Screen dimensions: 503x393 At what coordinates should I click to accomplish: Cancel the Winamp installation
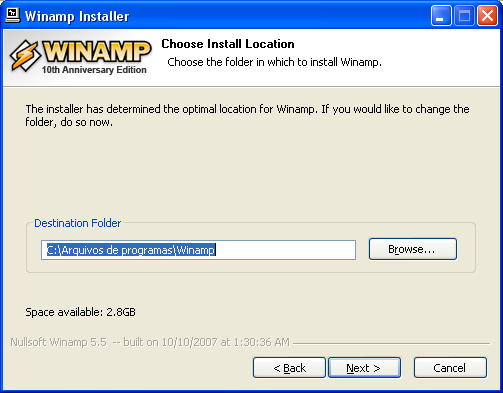coord(450,368)
